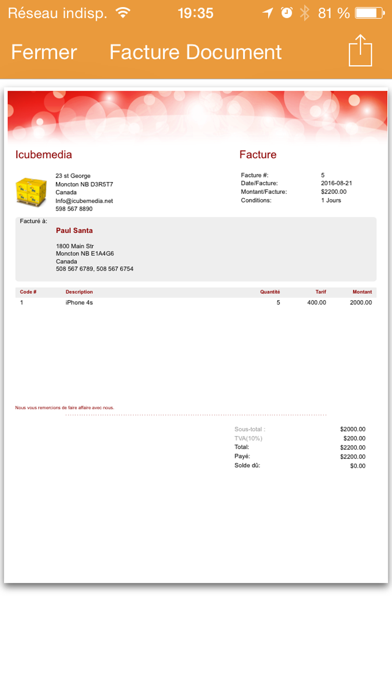Select the Paul Santa customer name
The image size is (392, 696).
coord(74,230)
